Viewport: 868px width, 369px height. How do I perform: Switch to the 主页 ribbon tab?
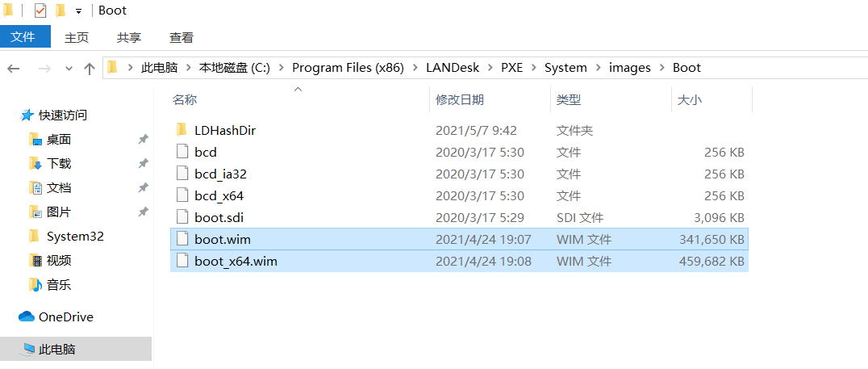tap(77, 37)
